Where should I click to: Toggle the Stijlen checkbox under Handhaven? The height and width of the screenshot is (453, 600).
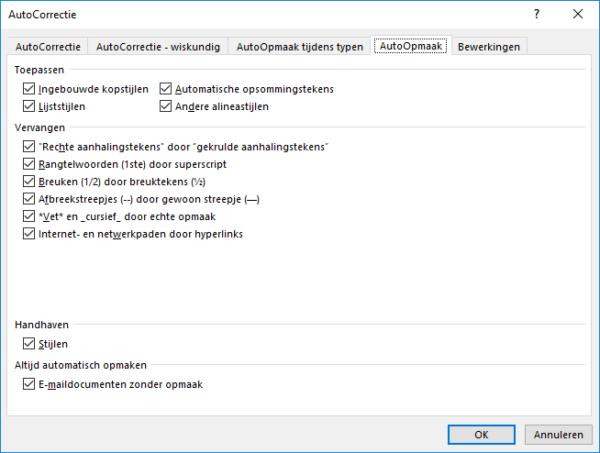(29, 344)
